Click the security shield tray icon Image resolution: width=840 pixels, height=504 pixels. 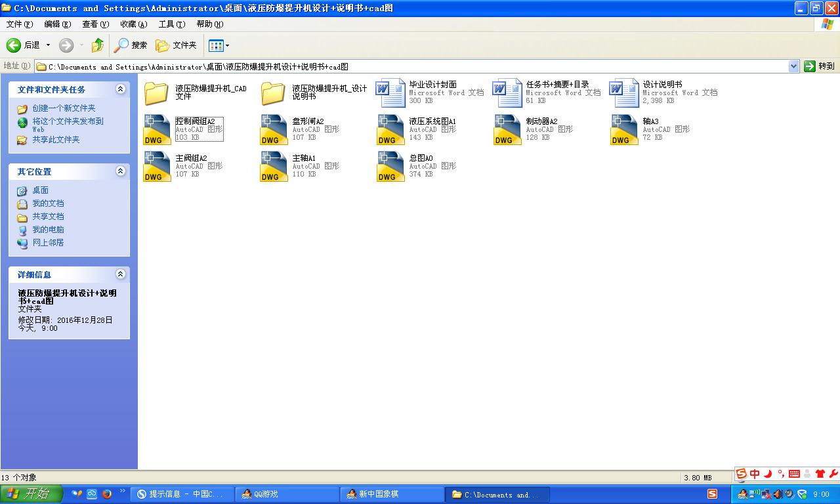[802, 494]
